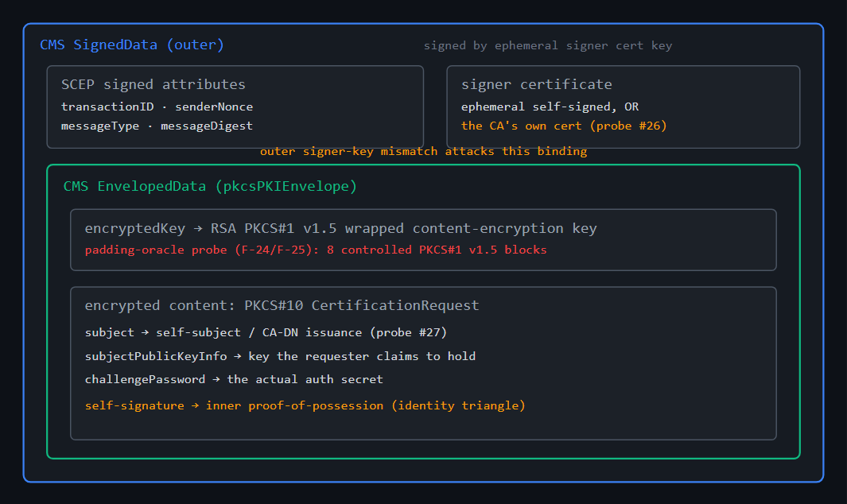The image size is (847, 504).
Task: Click the 'subjectPublicKeyInfo → key the requester claims' line
Action: [x=281, y=356]
